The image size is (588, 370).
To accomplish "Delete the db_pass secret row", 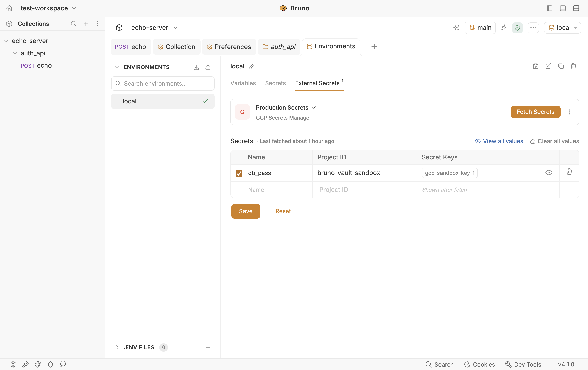I will point(569,172).
